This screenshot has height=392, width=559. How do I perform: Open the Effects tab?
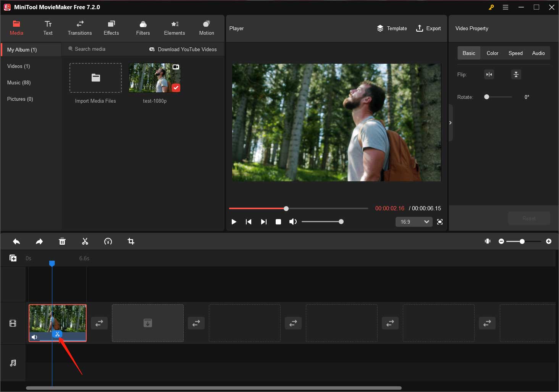coord(111,28)
